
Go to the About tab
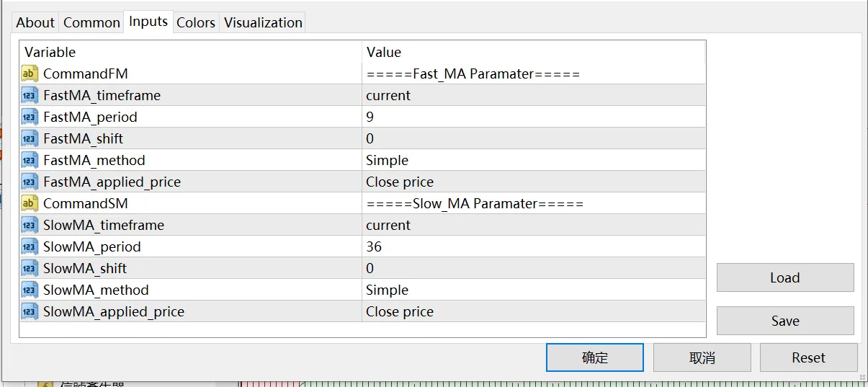pos(35,22)
